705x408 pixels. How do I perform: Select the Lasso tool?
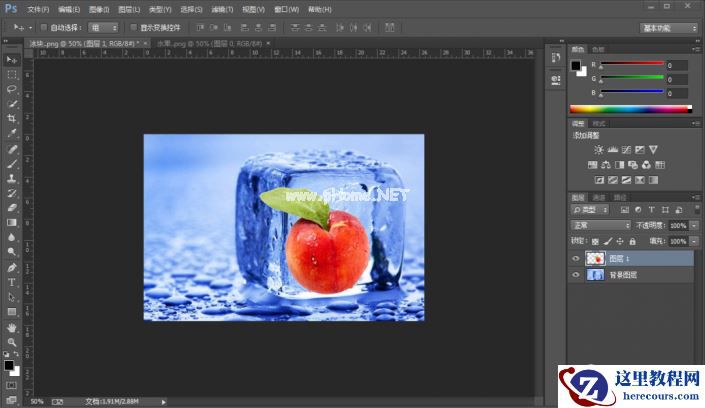point(12,89)
